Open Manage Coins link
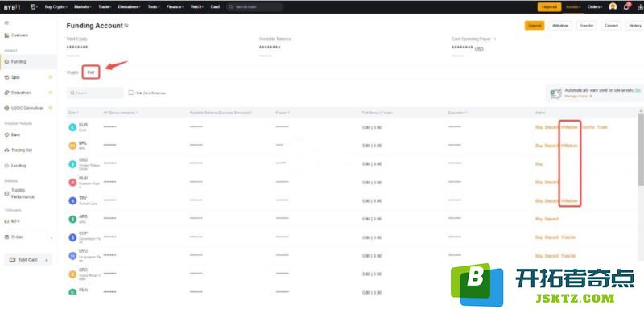Viewport: 644px width, 309px height. click(x=578, y=96)
